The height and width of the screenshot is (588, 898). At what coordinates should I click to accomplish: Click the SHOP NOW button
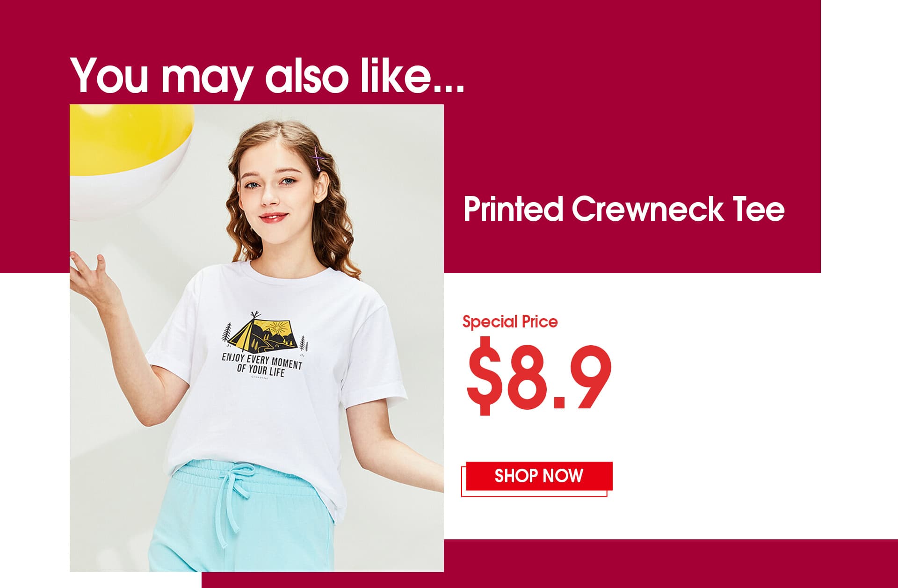539,476
